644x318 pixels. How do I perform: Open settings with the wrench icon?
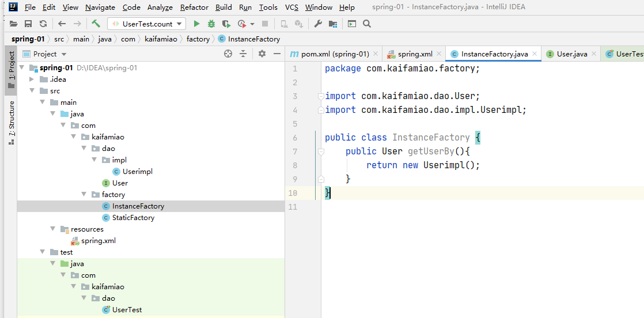318,24
